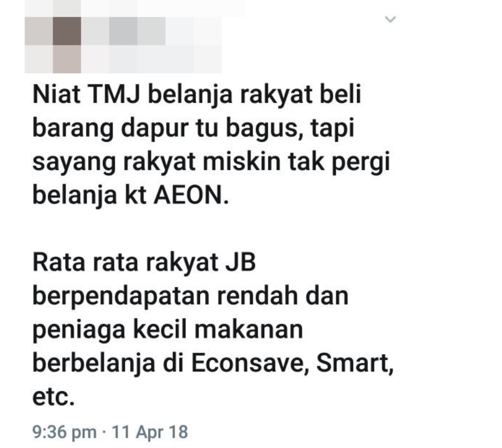This screenshot has width=502, height=448.
Task: Select the date 11 Apr 18
Action: (x=149, y=432)
